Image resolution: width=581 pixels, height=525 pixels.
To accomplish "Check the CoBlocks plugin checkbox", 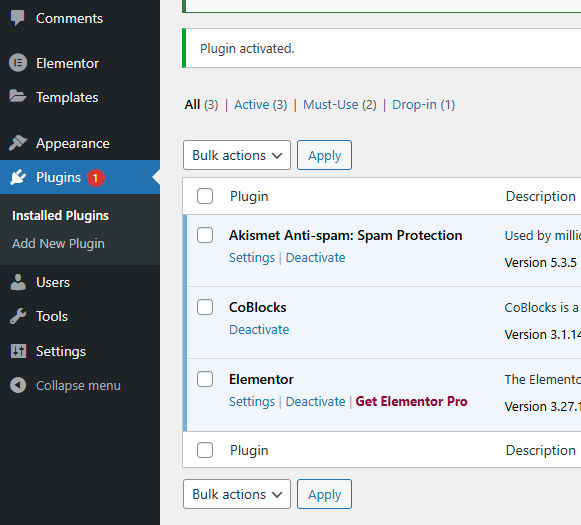I will coord(205,307).
